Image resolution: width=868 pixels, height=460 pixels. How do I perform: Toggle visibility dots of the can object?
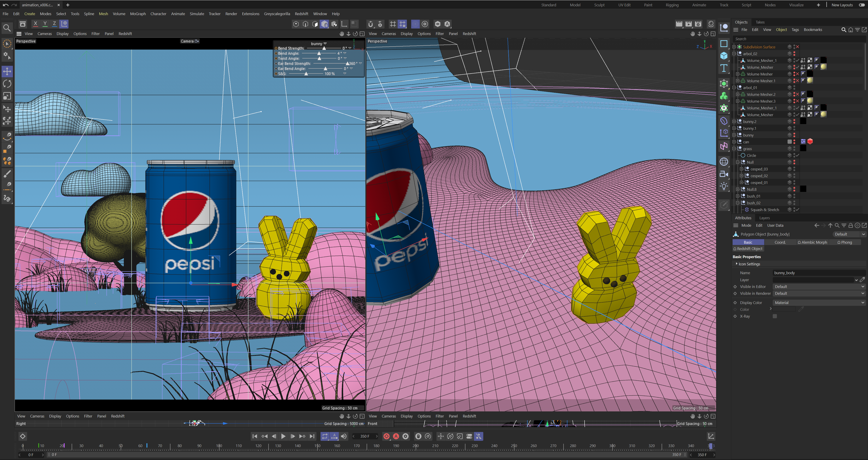[x=794, y=142]
